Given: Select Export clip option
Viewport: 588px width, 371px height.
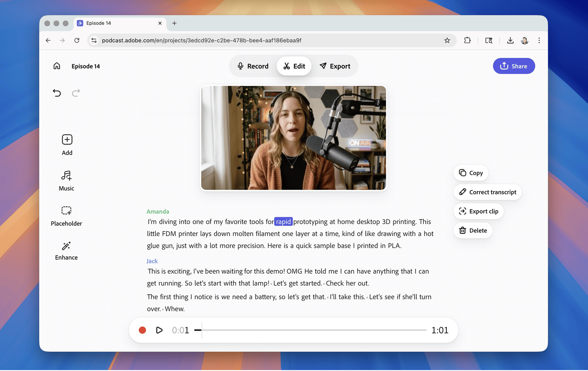Looking at the screenshot, I should point(478,211).
